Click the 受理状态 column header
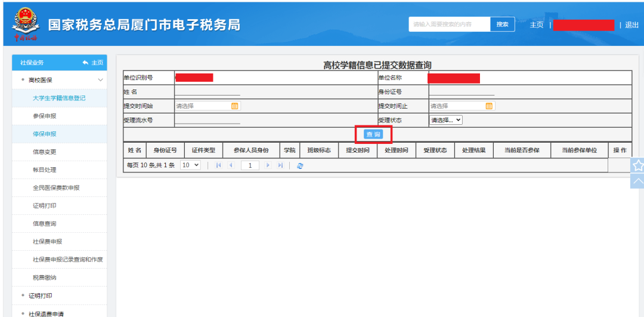 (435, 150)
